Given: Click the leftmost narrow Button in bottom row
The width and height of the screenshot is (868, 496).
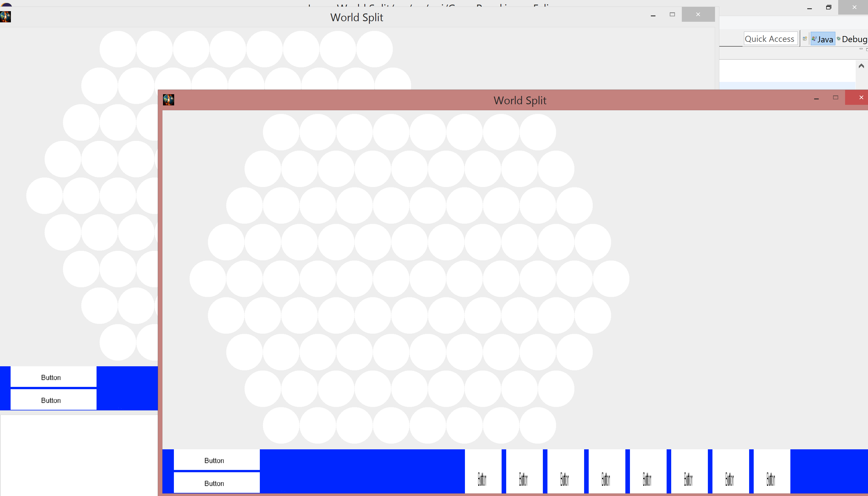Looking at the screenshot, I should pyautogui.click(x=483, y=471).
